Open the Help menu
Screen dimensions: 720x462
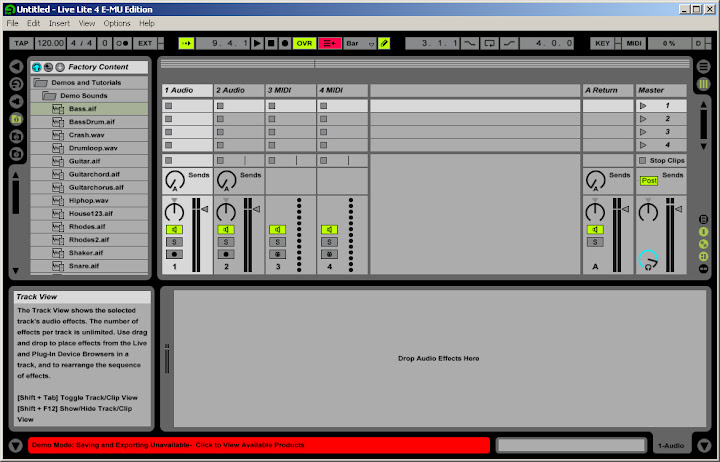coord(146,23)
